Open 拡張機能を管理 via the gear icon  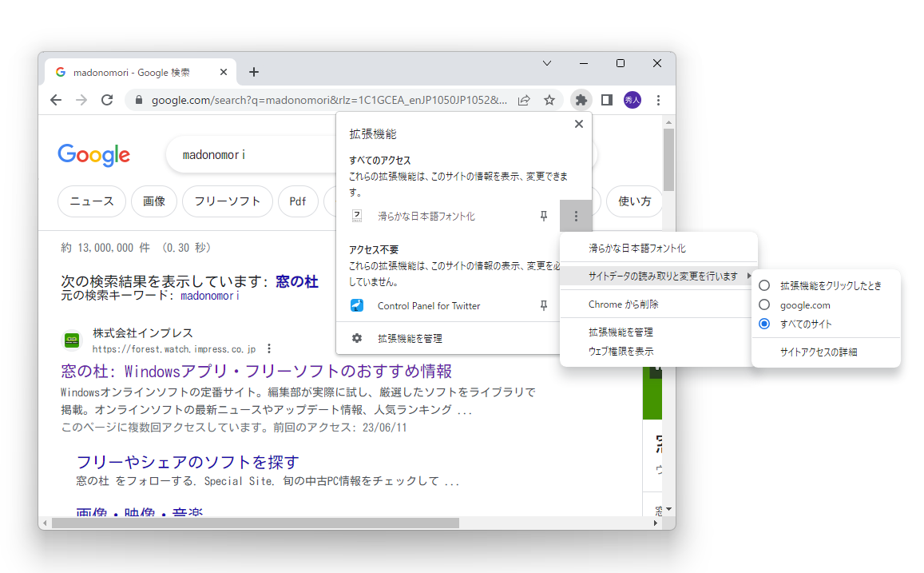(356, 338)
